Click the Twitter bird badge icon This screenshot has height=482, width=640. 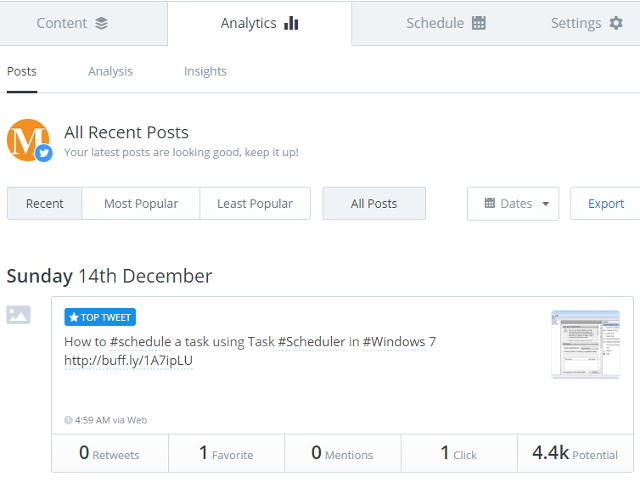point(44,153)
